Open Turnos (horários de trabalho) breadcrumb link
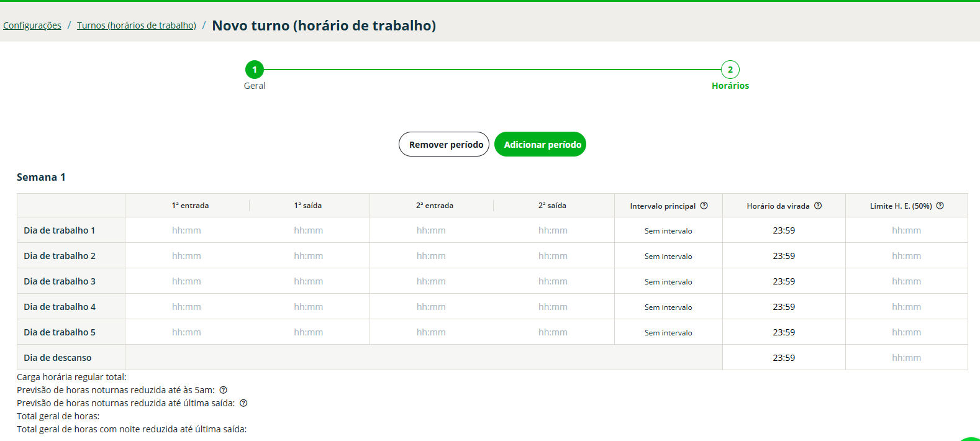This screenshot has width=980, height=441. tap(137, 25)
